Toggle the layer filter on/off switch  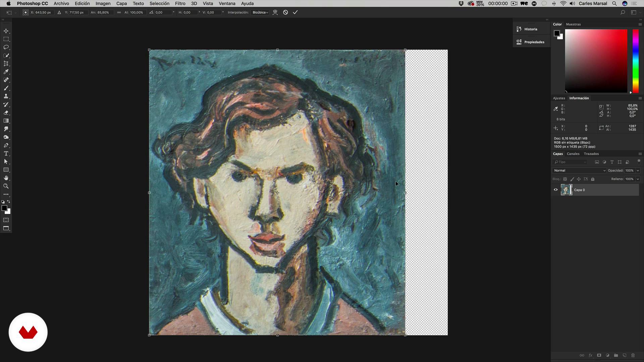click(x=639, y=161)
